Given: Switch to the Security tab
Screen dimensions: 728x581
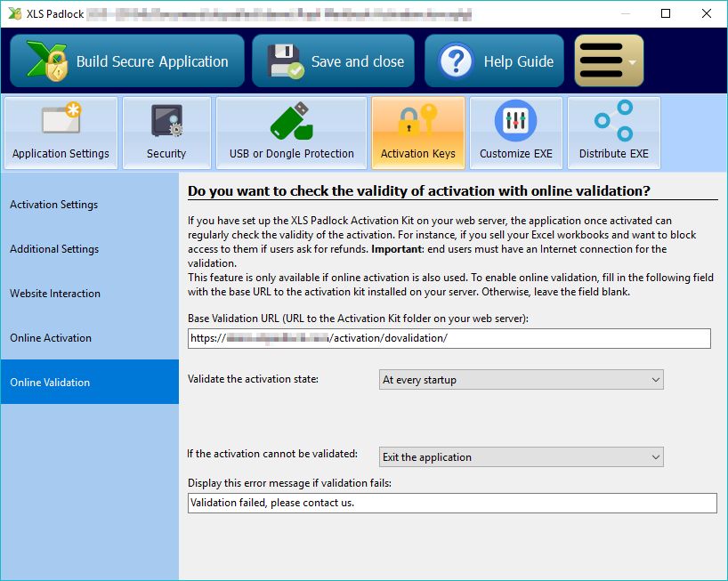Looking at the screenshot, I should [166, 133].
